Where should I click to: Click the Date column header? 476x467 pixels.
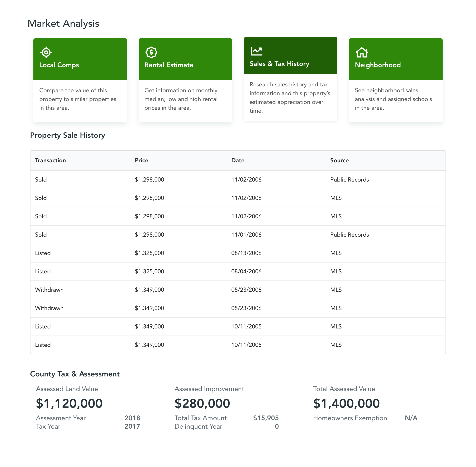pyautogui.click(x=238, y=160)
